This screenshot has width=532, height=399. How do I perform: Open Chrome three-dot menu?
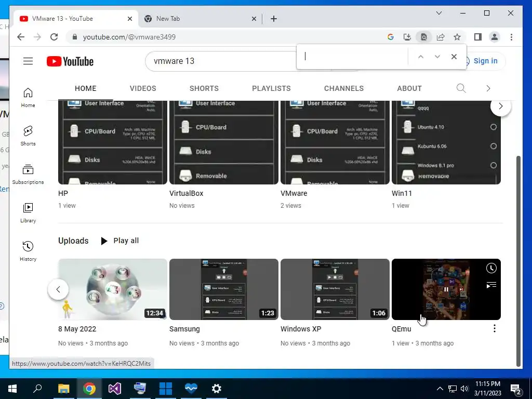point(511,37)
